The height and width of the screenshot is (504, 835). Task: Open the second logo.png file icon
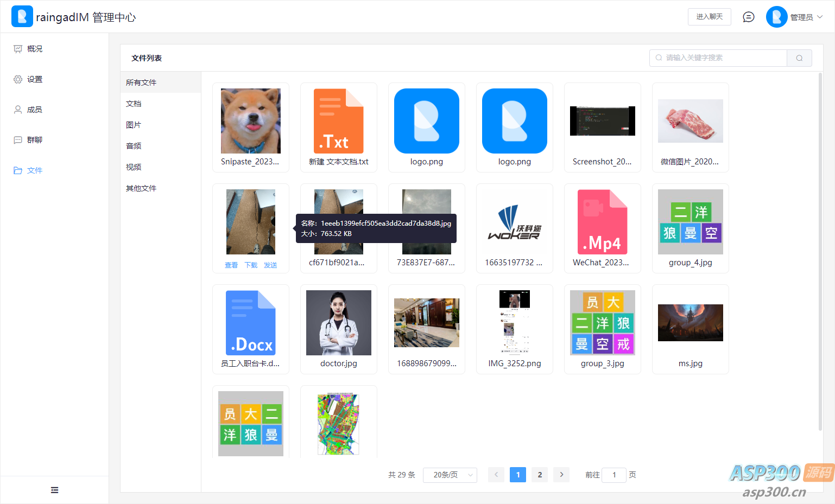(x=515, y=121)
